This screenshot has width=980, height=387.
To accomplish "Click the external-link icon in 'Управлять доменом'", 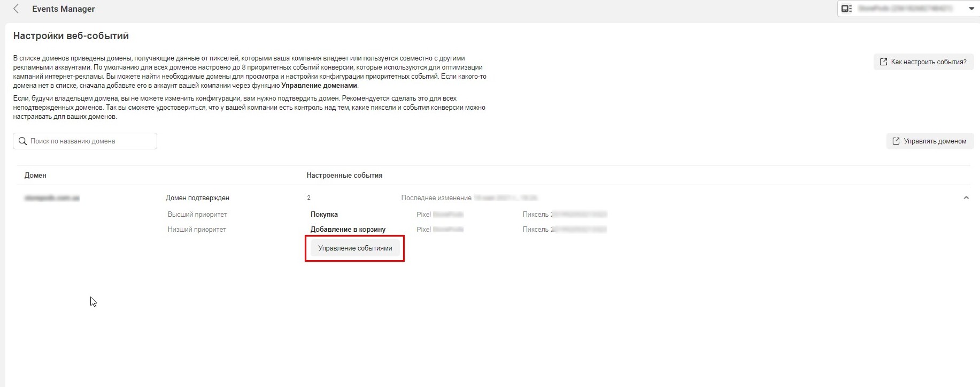I will [896, 141].
